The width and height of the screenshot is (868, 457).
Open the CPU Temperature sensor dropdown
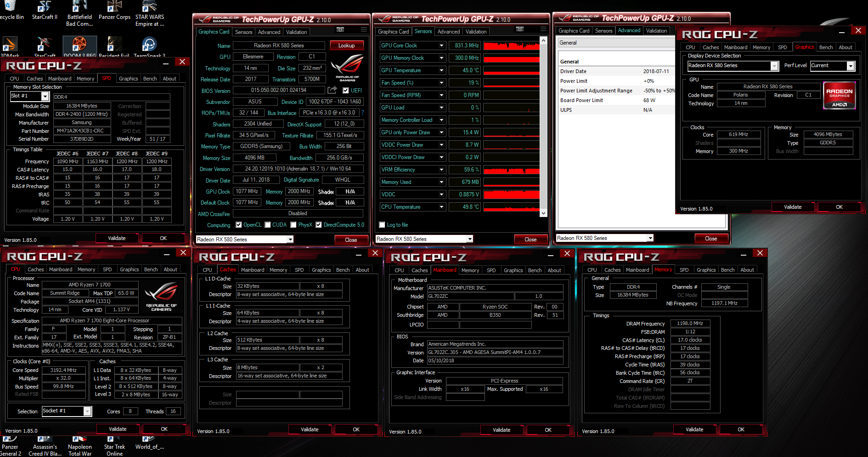[441, 207]
